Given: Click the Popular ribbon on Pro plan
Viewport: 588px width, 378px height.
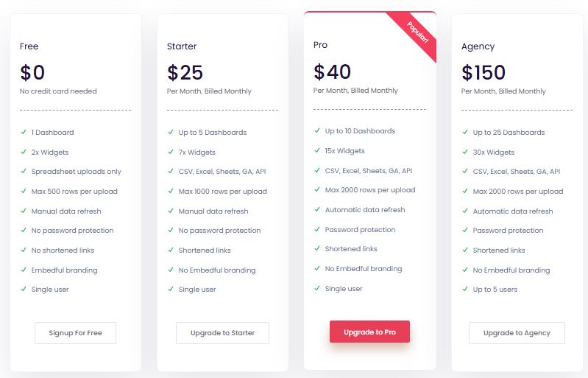Looking at the screenshot, I should click(417, 35).
